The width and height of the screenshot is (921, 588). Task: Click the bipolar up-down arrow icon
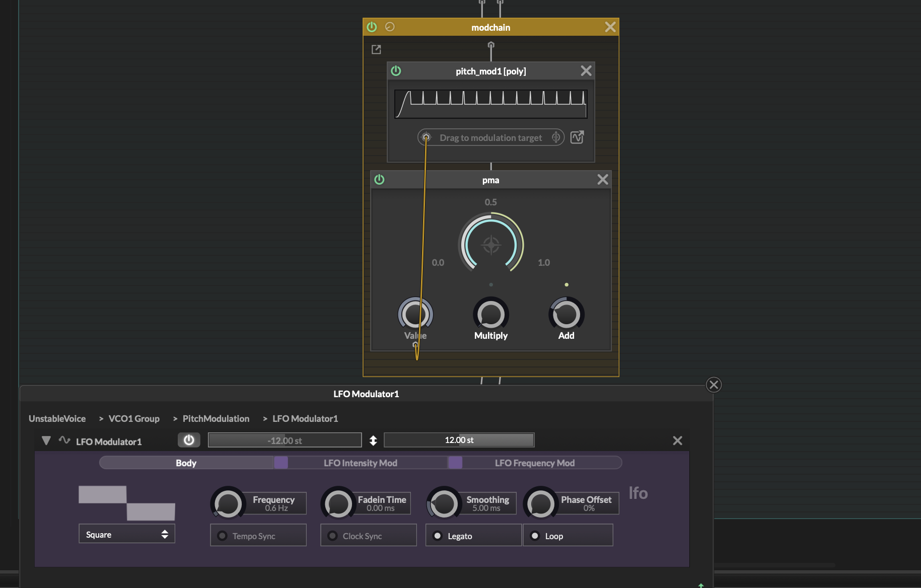373,441
